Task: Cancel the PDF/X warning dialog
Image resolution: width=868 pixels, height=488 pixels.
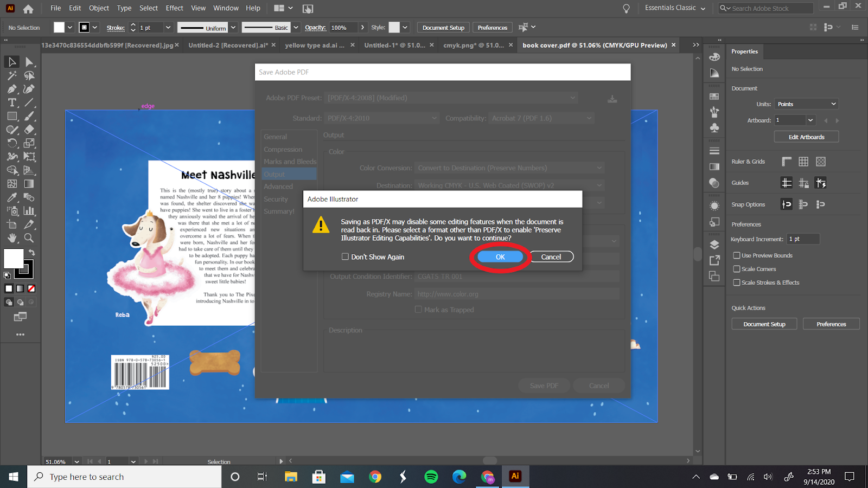Action: point(551,257)
